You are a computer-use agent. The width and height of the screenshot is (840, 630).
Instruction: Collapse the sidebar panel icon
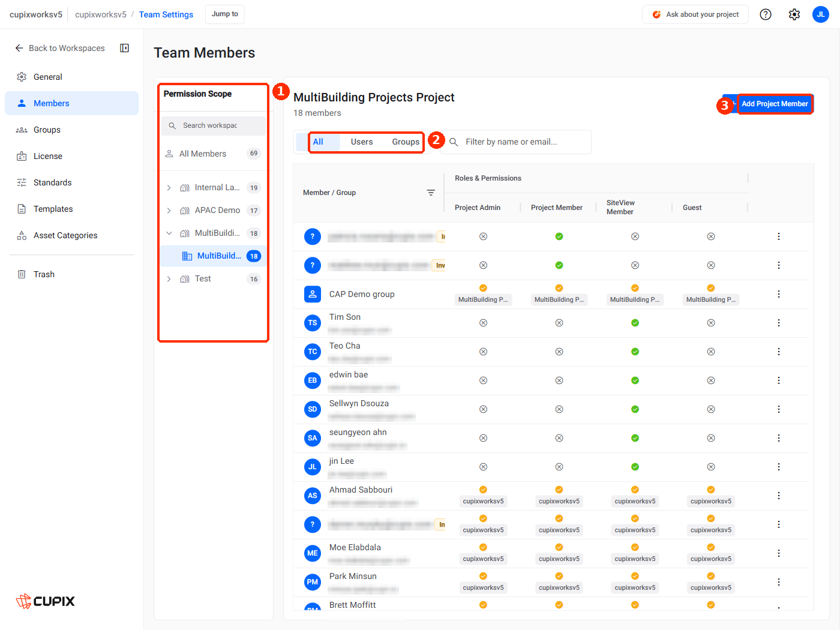125,48
